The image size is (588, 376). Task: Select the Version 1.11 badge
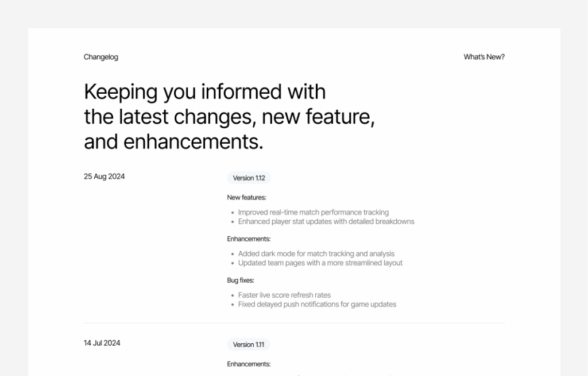point(248,344)
